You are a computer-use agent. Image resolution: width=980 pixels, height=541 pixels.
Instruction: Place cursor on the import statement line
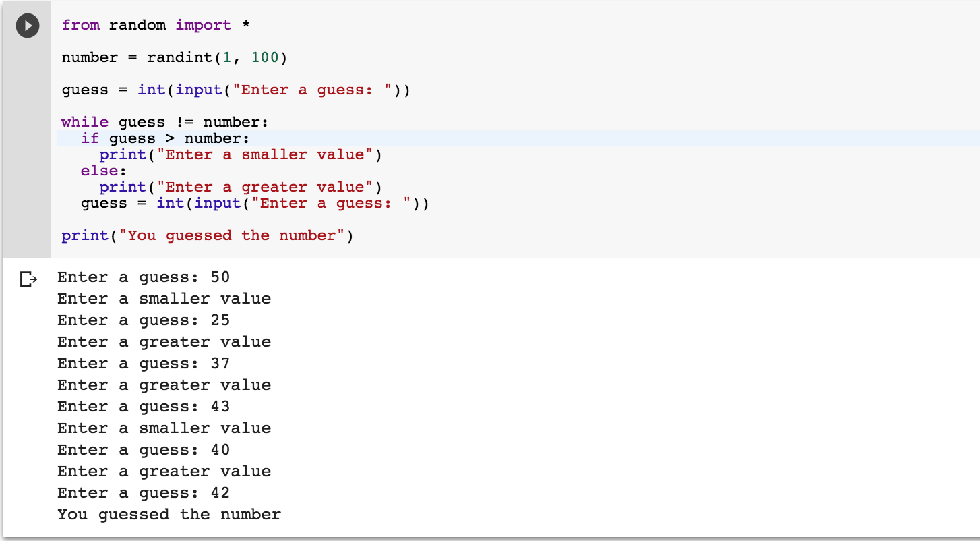pos(154,25)
